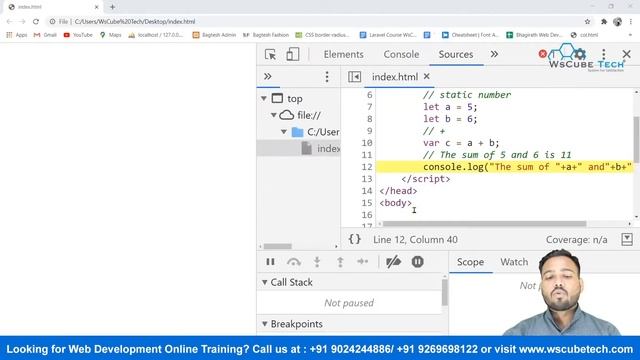Click the Coverage panel toggle icon
This screenshot has height=360, width=640.
(x=627, y=239)
